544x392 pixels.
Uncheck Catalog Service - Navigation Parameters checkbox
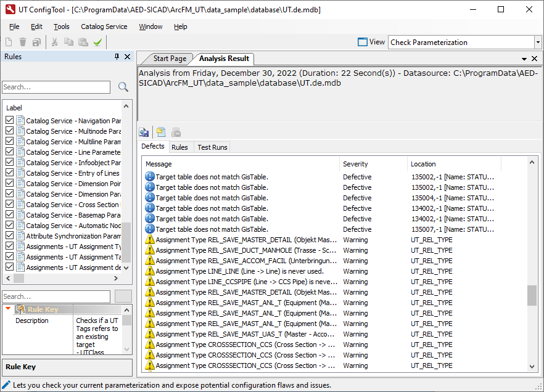(10, 120)
